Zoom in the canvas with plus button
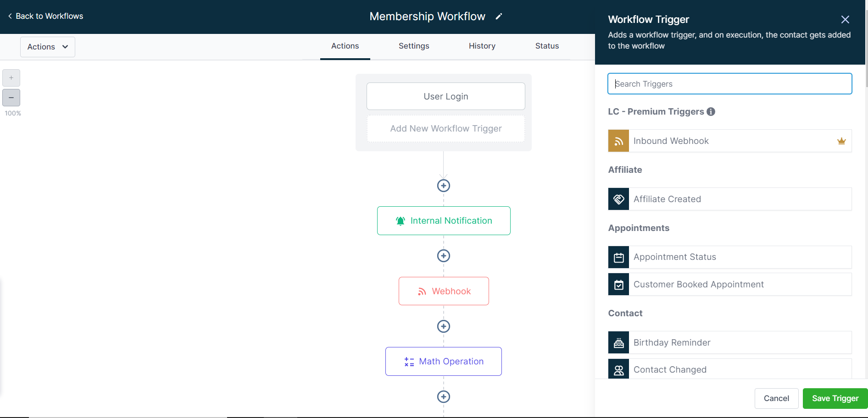 [11, 78]
